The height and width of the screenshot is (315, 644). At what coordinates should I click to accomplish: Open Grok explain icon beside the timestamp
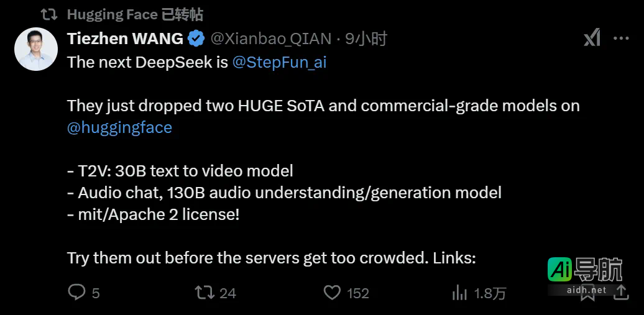592,38
